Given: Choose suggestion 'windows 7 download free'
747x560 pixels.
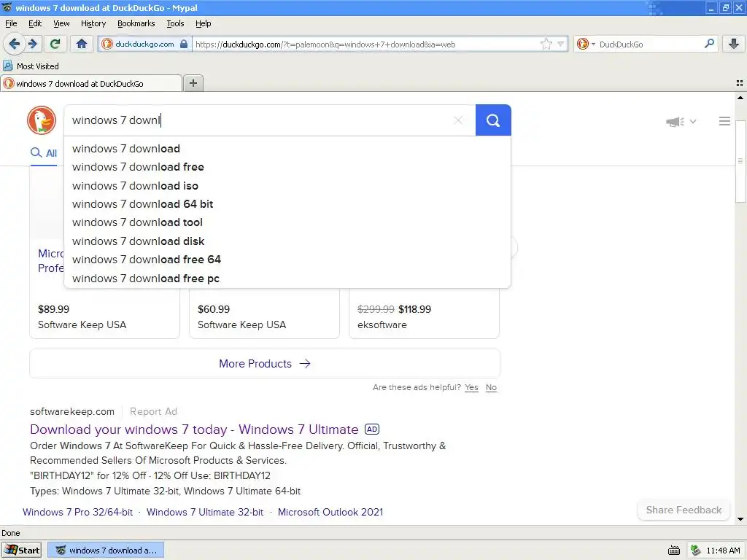Looking at the screenshot, I should click(x=287, y=167).
